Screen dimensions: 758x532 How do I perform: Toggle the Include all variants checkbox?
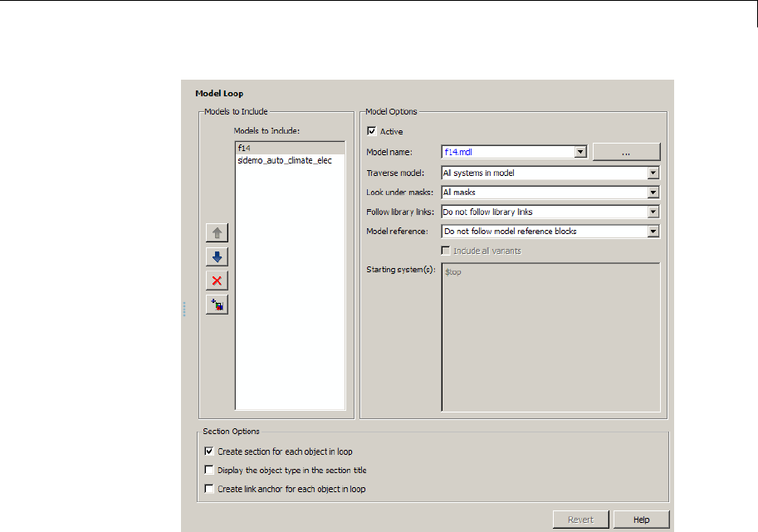(446, 251)
